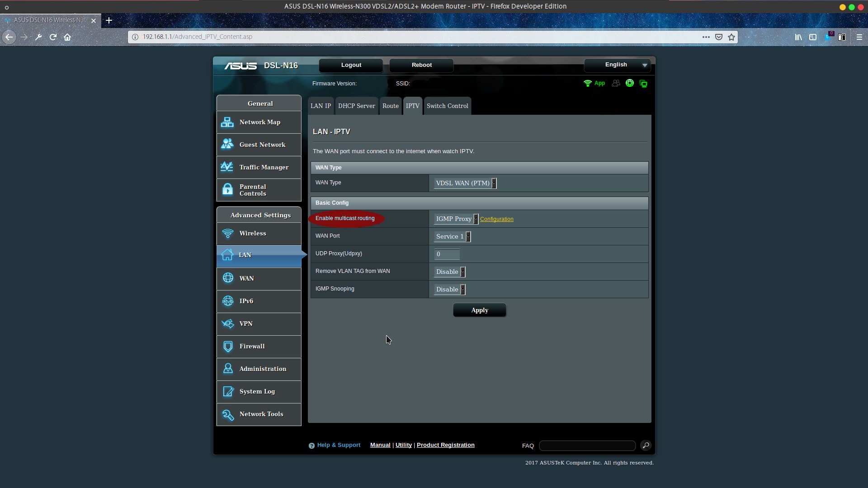Expand WAN Port Service 1 dropdown
The image size is (868, 488).
coord(468,236)
